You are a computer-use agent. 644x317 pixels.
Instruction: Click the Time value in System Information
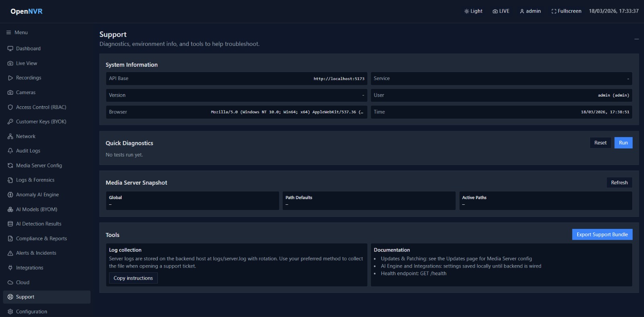(x=605, y=112)
